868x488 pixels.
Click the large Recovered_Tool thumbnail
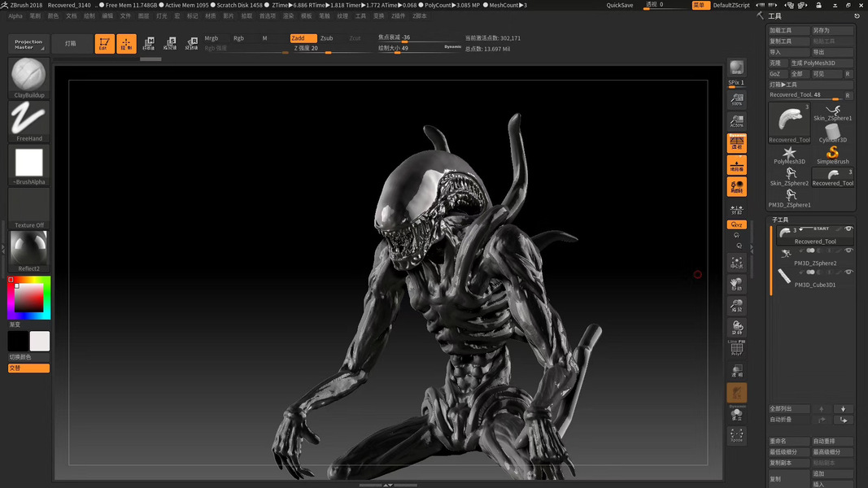point(789,124)
